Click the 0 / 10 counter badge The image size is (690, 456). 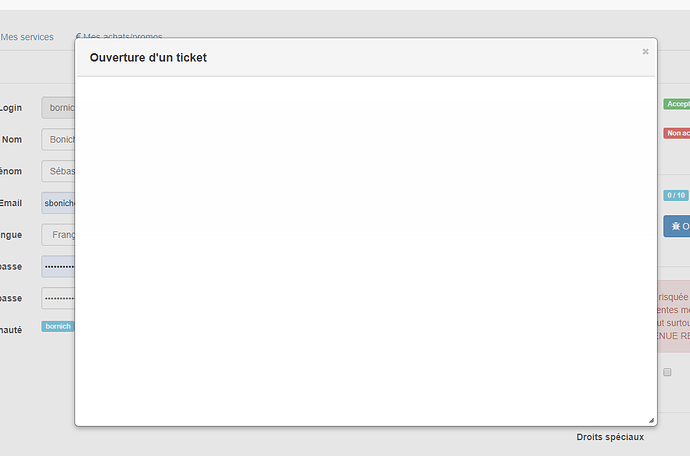(676, 195)
